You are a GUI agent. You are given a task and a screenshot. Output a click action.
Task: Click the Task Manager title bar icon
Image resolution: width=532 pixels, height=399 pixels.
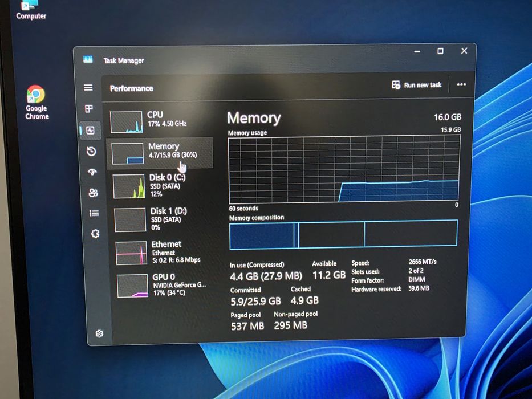[x=88, y=59]
